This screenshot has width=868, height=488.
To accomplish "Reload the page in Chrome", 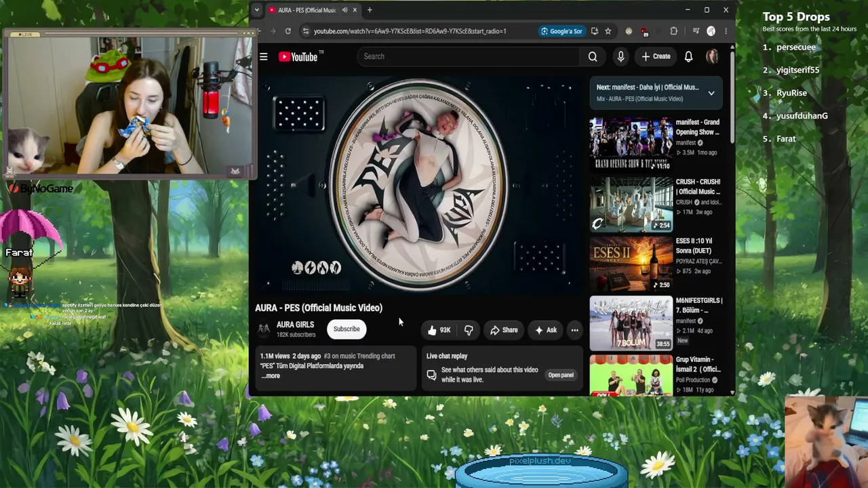I will tap(288, 31).
